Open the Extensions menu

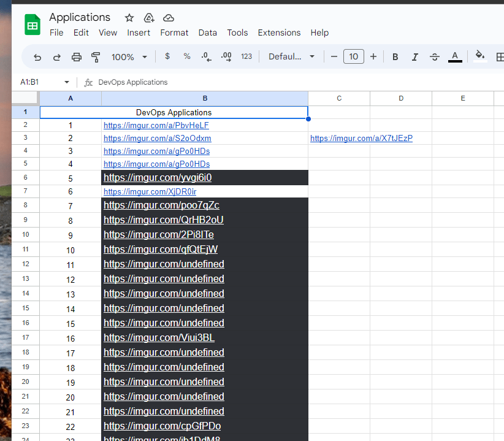(x=279, y=33)
